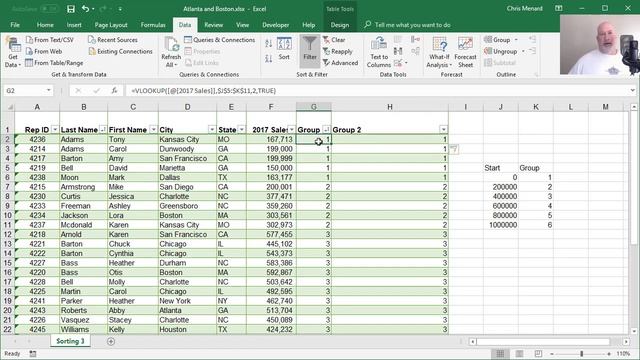Open Rep ID filter dropdown
The width and height of the screenshot is (640, 360).
[x=55, y=130]
